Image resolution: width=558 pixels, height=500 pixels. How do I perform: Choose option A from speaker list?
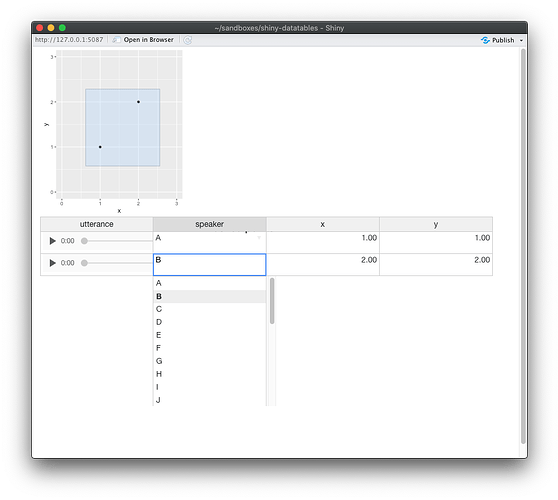(x=210, y=283)
